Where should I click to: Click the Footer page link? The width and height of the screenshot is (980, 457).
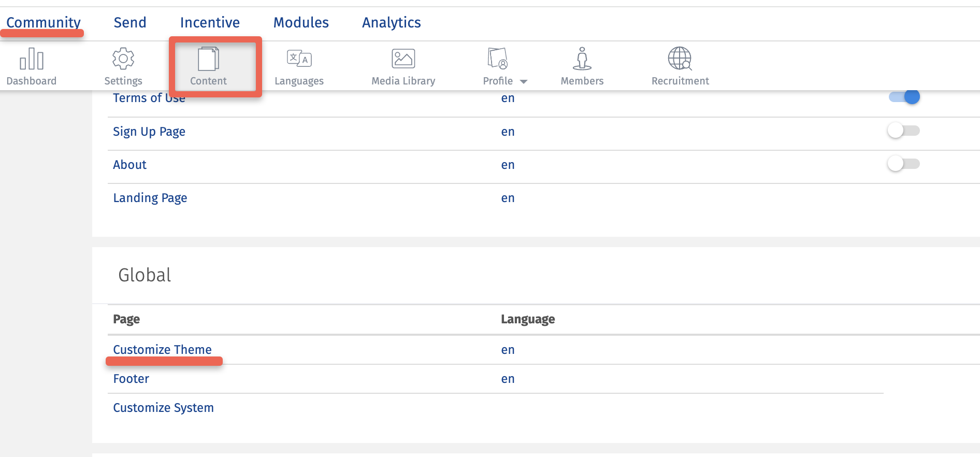click(131, 379)
